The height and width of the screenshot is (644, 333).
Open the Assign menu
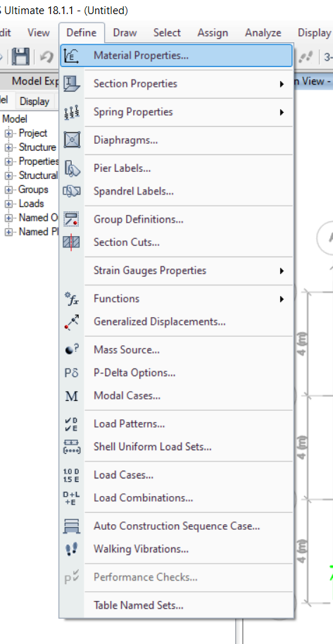pos(213,33)
